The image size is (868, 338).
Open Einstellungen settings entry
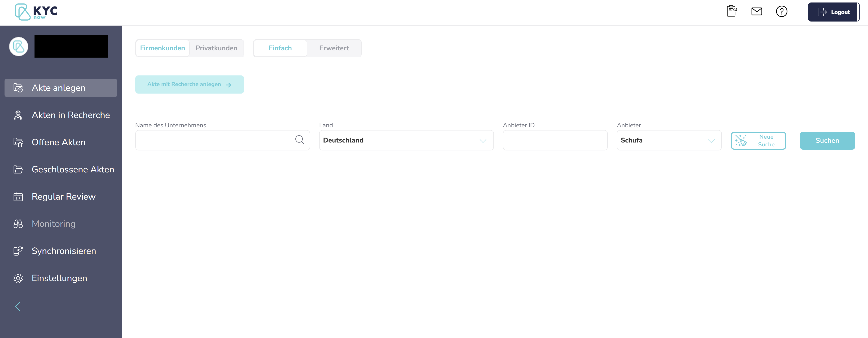point(61,278)
